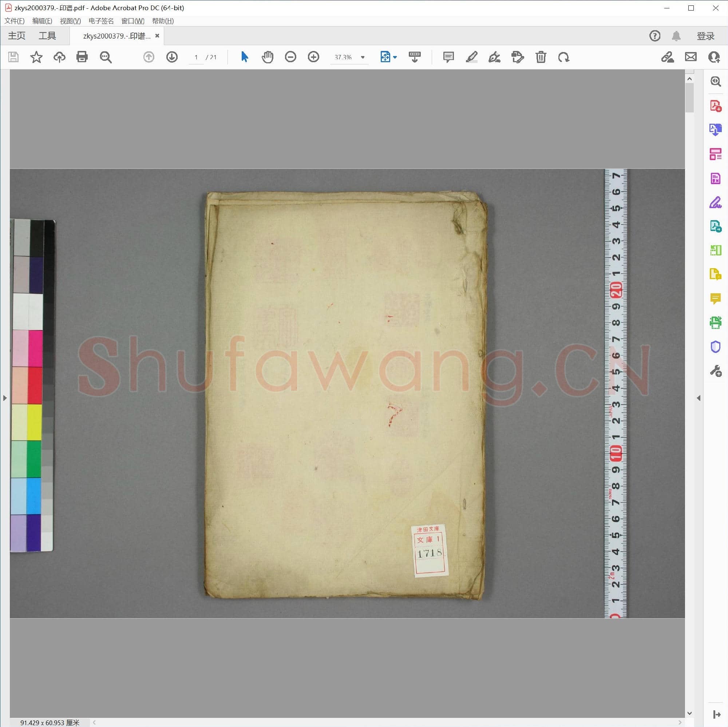Click the delete trash icon
The image size is (728, 727).
(x=540, y=57)
